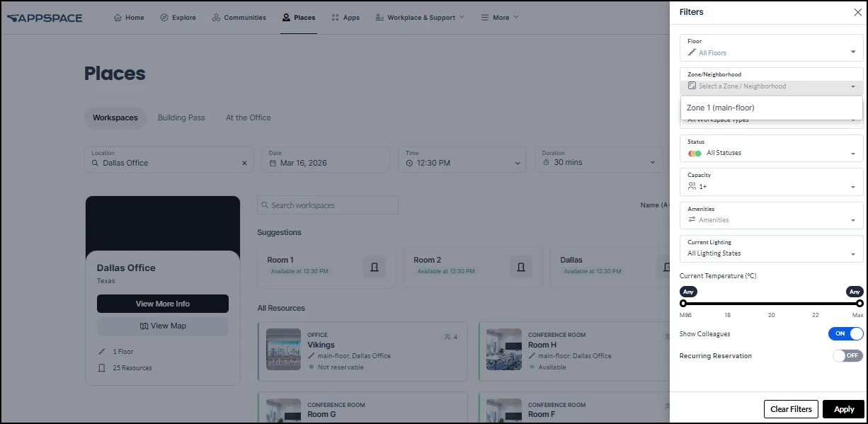Open the Time dropdown 12:30 PM
Viewport: 868px width, 424px height.
point(462,159)
